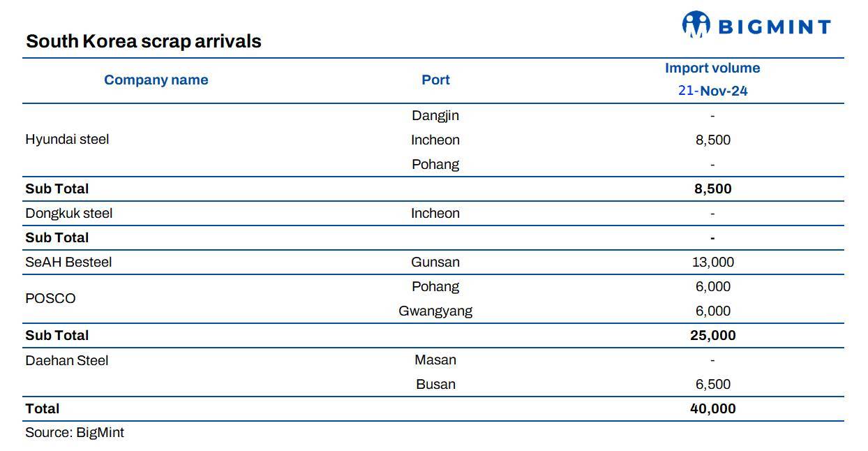Select the Dongkuk steel row label
The height and width of the screenshot is (451, 868).
tap(68, 214)
